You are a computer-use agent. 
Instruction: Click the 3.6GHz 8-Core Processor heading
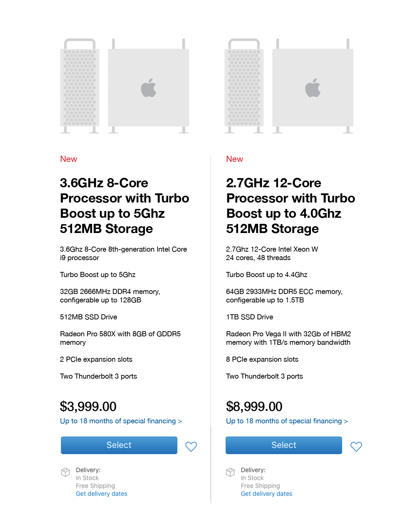pyautogui.click(x=124, y=206)
